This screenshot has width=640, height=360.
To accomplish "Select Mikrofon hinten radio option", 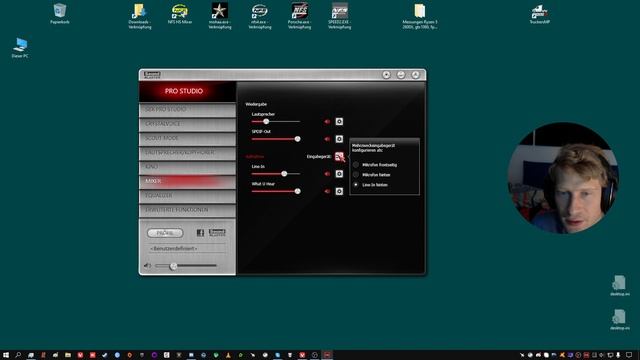I will pos(356,175).
